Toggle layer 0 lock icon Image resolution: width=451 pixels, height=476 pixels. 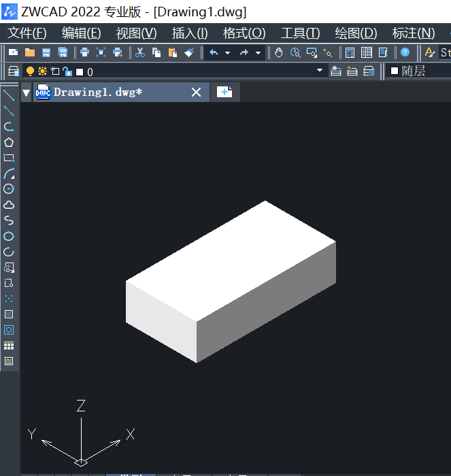pos(67,71)
